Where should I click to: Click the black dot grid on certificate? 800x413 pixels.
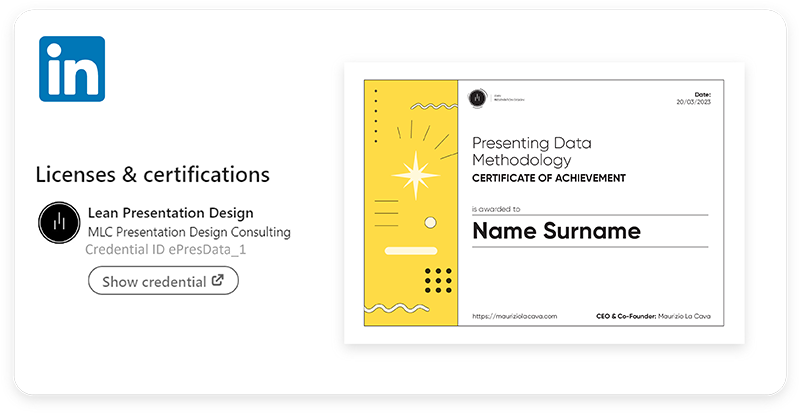(438, 281)
